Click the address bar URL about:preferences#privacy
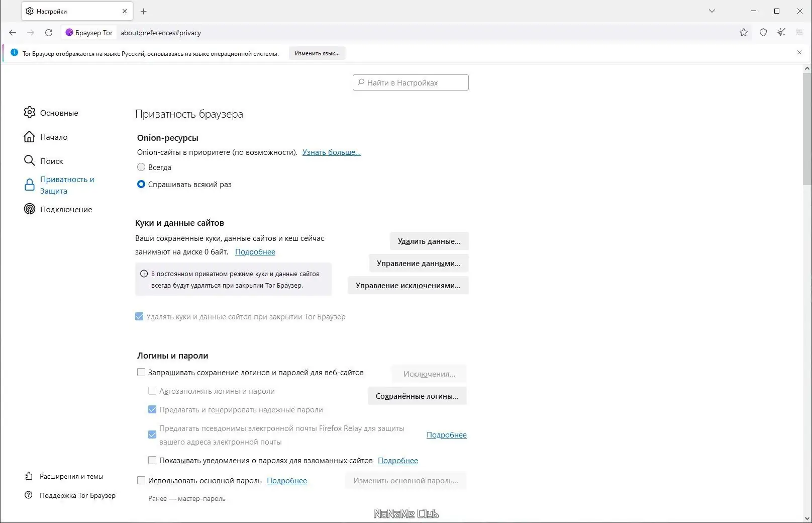 (x=161, y=33)
